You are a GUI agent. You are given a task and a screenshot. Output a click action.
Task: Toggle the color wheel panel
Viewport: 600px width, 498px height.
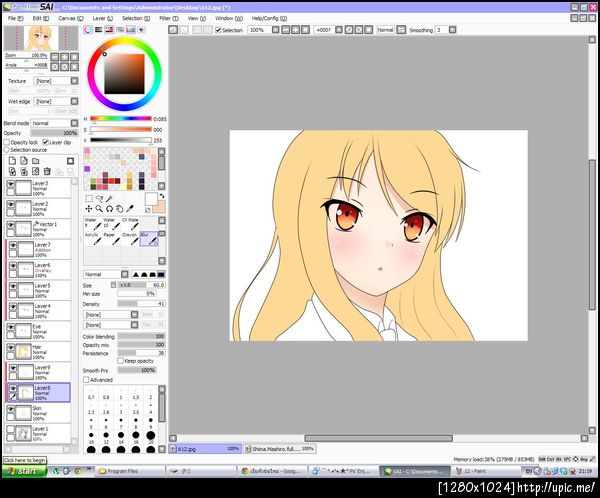88,29
